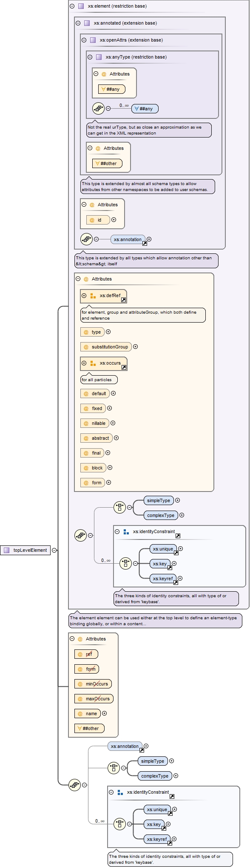Click the ##other wildcard under topLevelElement Attributes
The height and width of the screenshot is (868, 250).
pyautogui.click(x=89, y=728)
